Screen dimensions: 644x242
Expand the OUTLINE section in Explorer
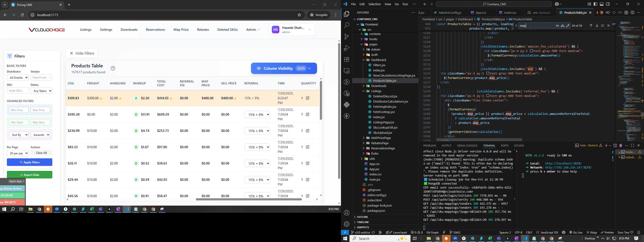click(362, 217)
